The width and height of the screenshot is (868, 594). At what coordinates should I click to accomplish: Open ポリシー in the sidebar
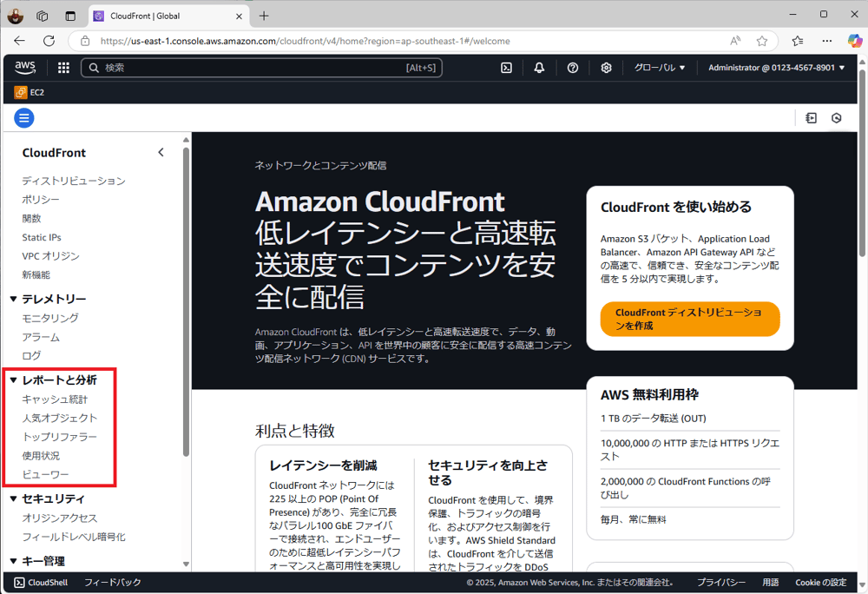(x=41, y=199)
